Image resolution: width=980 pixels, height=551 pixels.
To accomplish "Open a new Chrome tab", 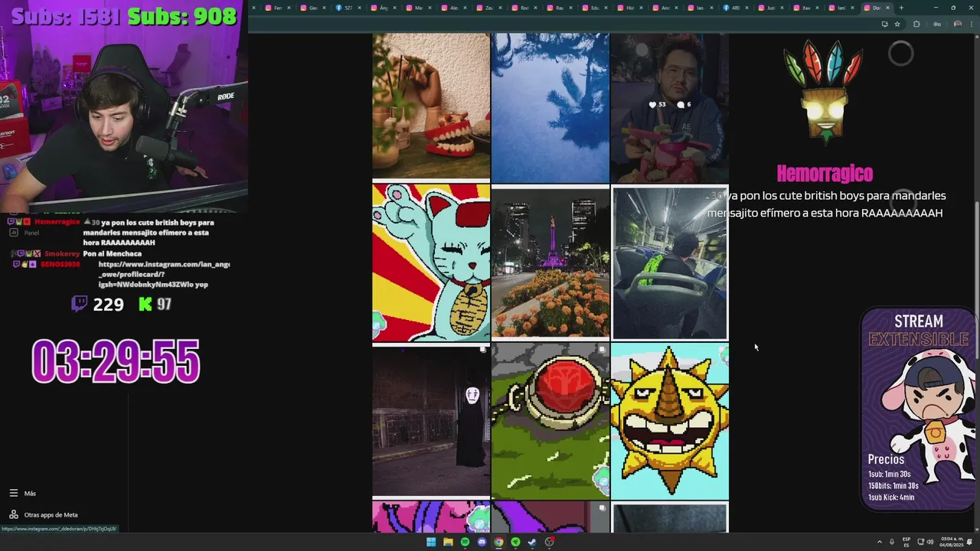I will pyautogui.click(x=901, y=8).
